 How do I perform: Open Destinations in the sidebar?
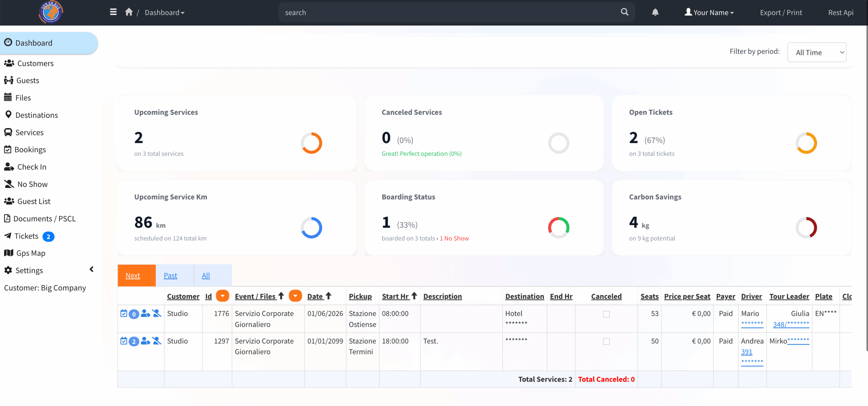tap(31, 115)
